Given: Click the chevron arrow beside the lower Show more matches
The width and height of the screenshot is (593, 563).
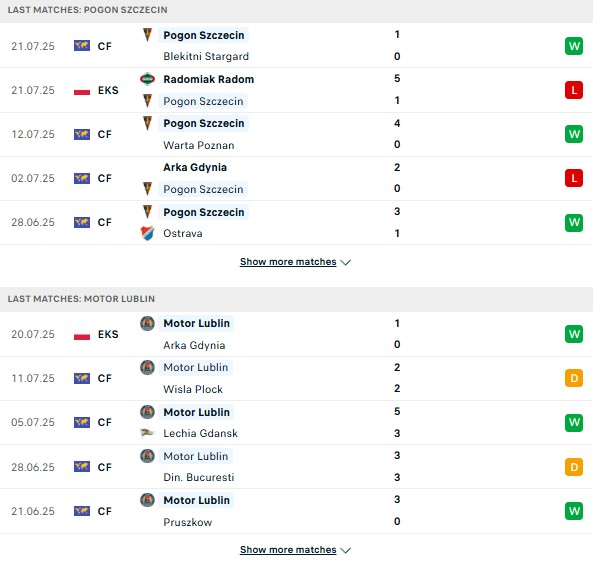Looking at the screenshot, I should pyautogui.click(x=346, y=550).
